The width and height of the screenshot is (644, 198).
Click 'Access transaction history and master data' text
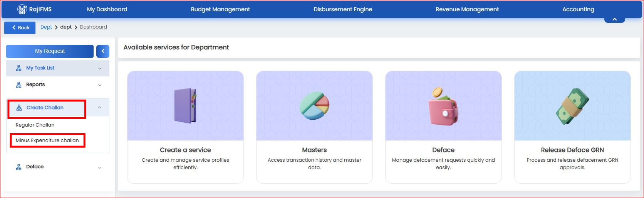coord(314,164)
